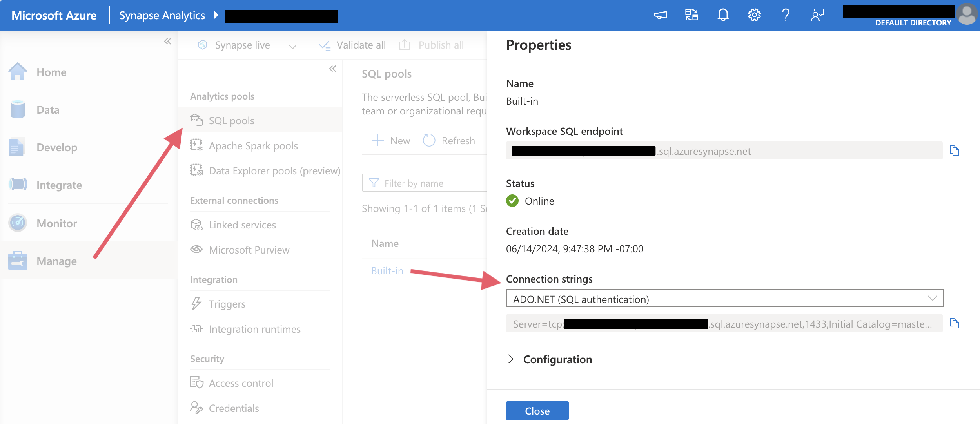Collapse the left navigation pane
The width and height of the screenshot is (980, 424).
point(167,41)
